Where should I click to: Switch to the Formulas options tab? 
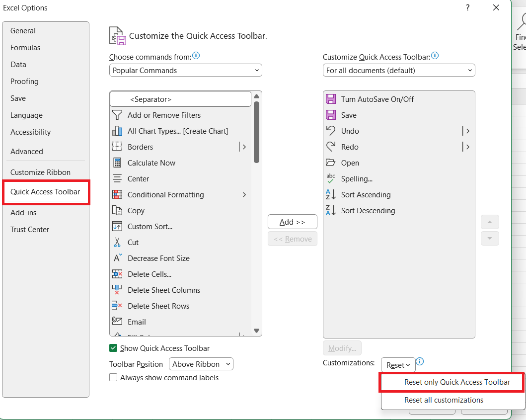[46, 48]
